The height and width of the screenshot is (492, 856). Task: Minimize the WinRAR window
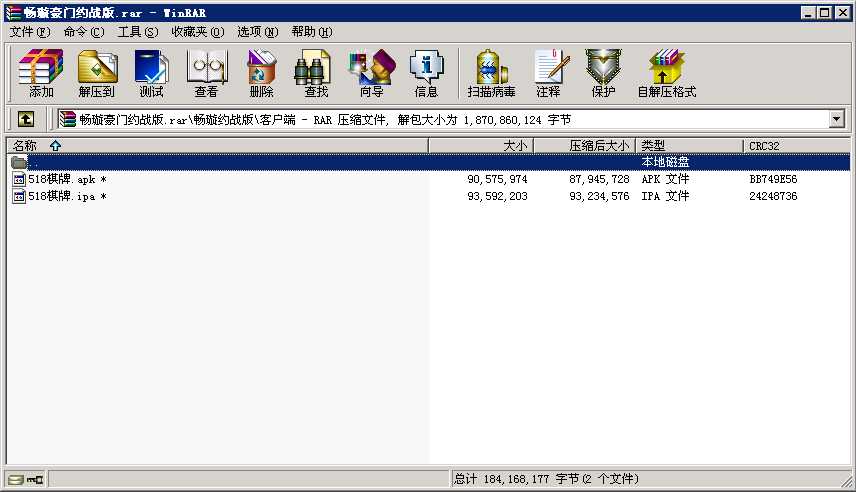(x=809, y=13)
